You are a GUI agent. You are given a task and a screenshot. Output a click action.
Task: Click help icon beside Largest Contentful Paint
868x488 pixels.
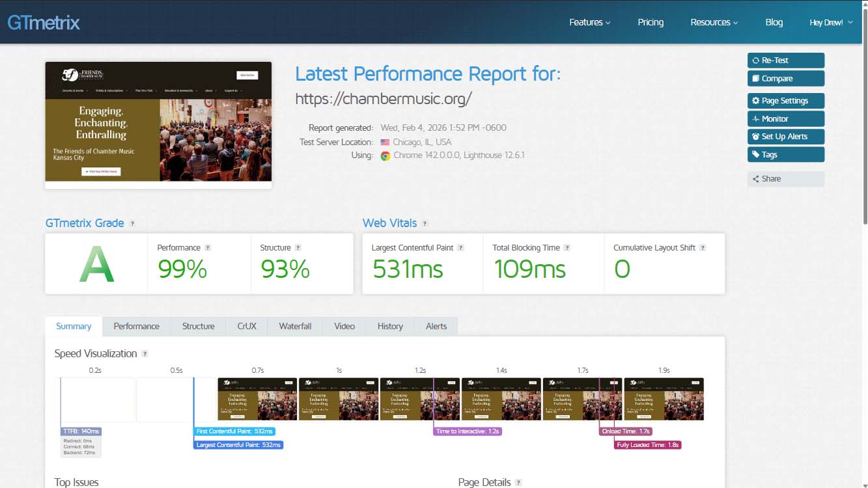[x=460, y=248]
